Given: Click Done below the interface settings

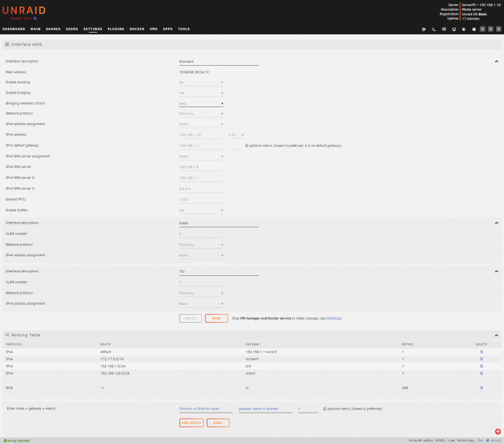Looking at the screenshot, I should click(x=216, y=318).
